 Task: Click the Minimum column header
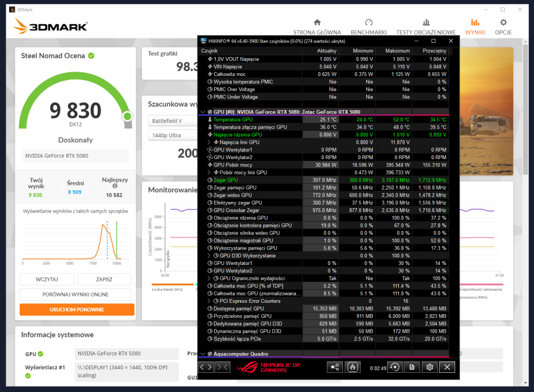[358, 51]
